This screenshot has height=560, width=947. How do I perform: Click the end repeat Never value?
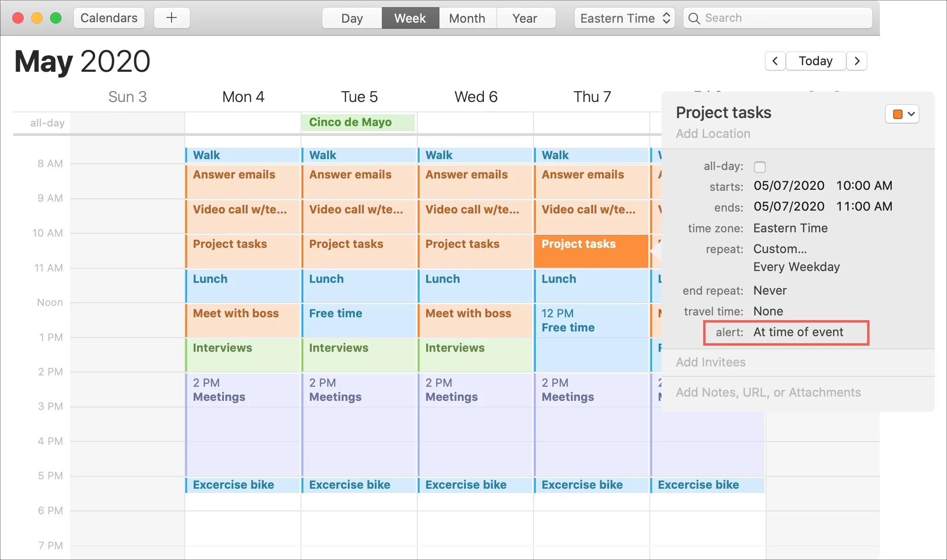pyautogui.click(x=770, y=290)
